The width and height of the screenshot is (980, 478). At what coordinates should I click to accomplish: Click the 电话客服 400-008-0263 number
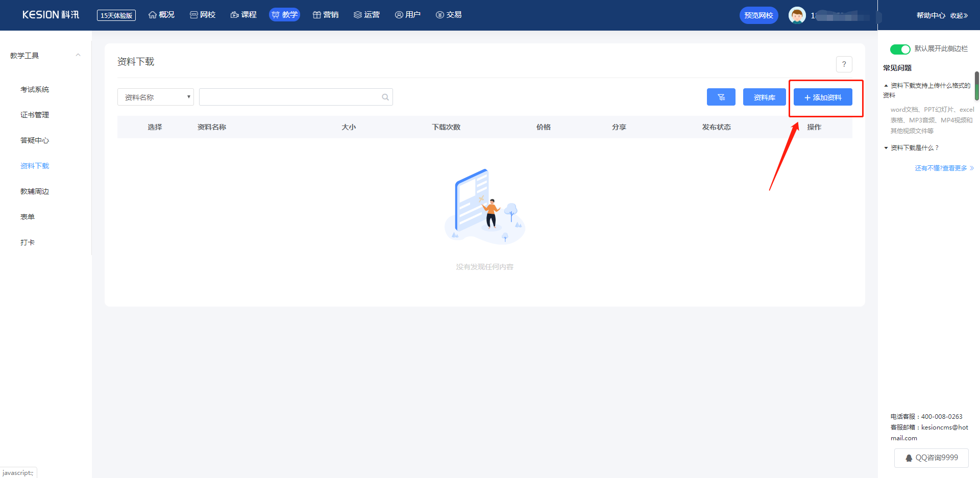click(942, 417)
